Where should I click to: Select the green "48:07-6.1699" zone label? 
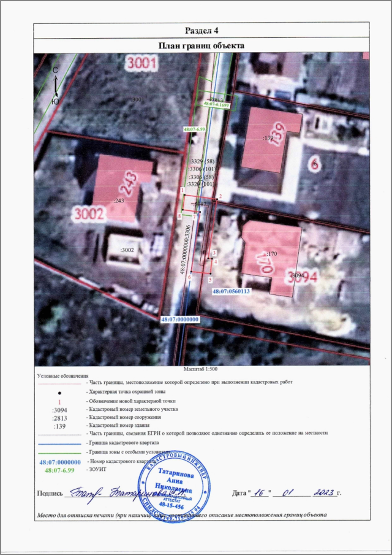point(217,105)
